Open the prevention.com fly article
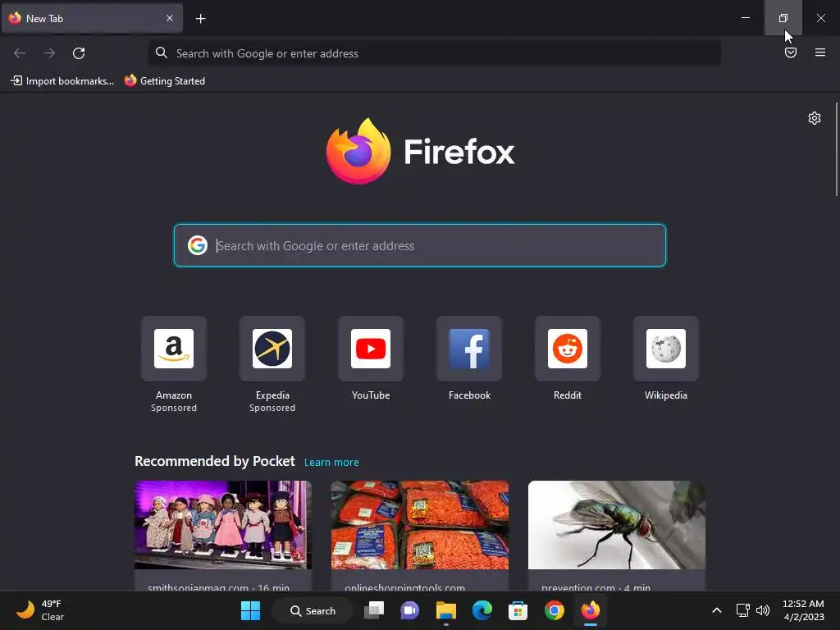Viewport: 840px width, 630px height. pos(617,536)
